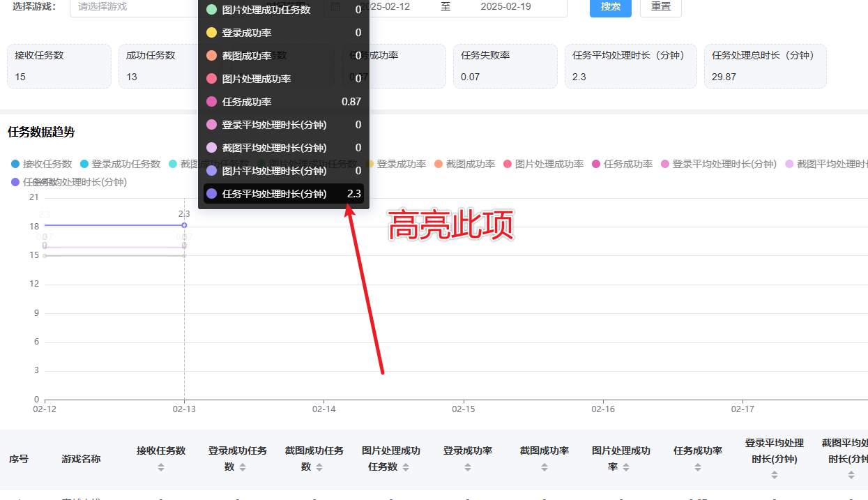Click tooltip row 图片处理成功任务数
This screenshot has height=500, width=868.
284,10
